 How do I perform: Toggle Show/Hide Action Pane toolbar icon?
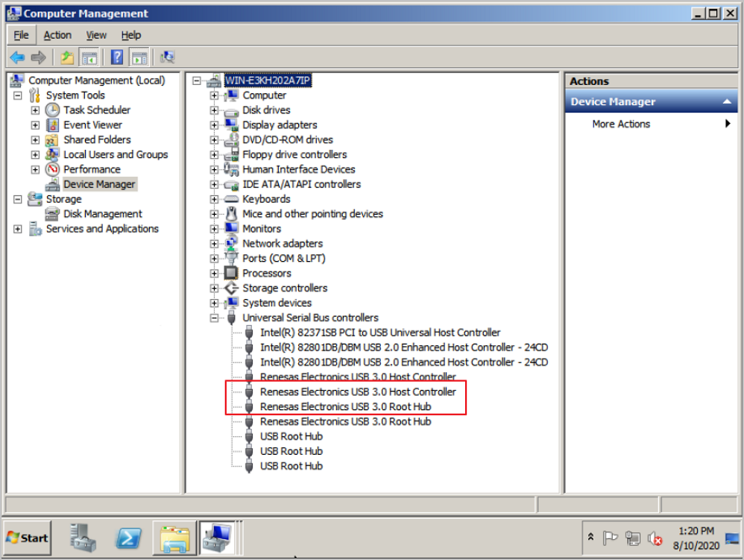pos(139,57)
